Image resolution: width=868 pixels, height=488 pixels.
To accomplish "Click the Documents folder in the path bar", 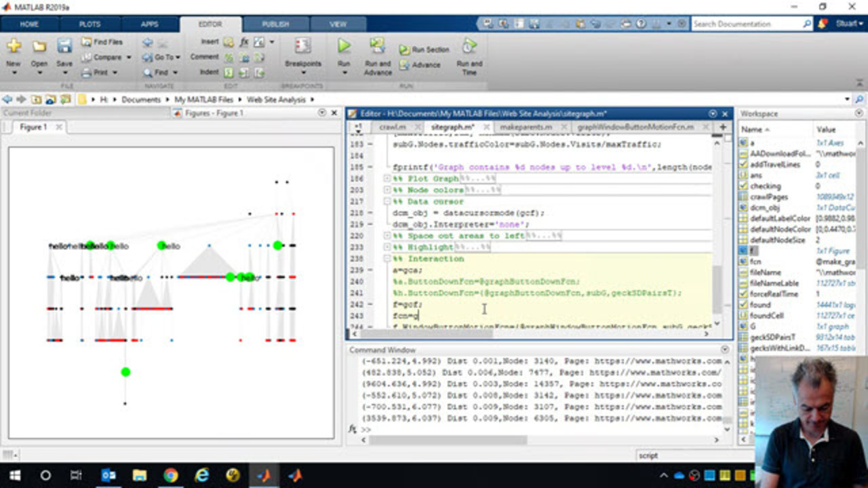I will pyautogui.click(x=140, y=100).
